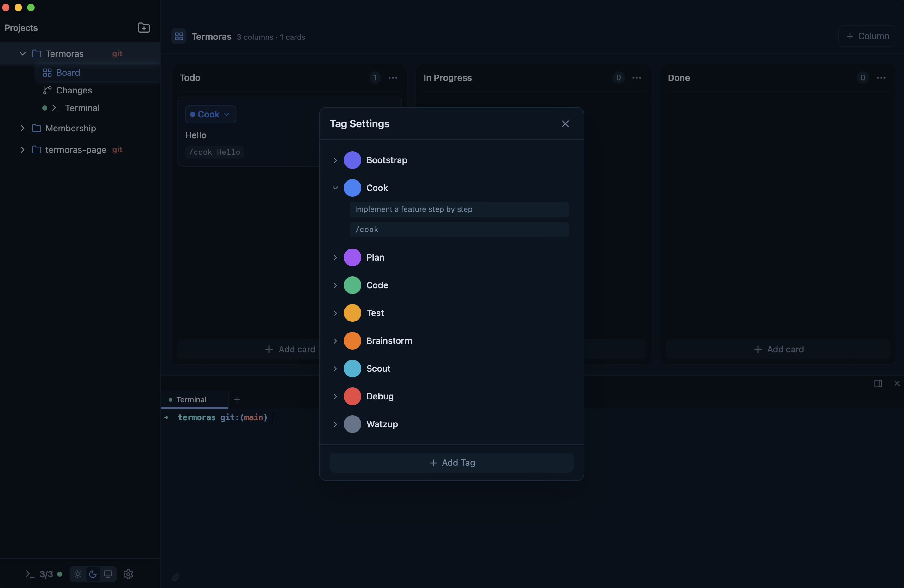Click the Add Tag button
The image size is (904, 588).
(452, 463)
